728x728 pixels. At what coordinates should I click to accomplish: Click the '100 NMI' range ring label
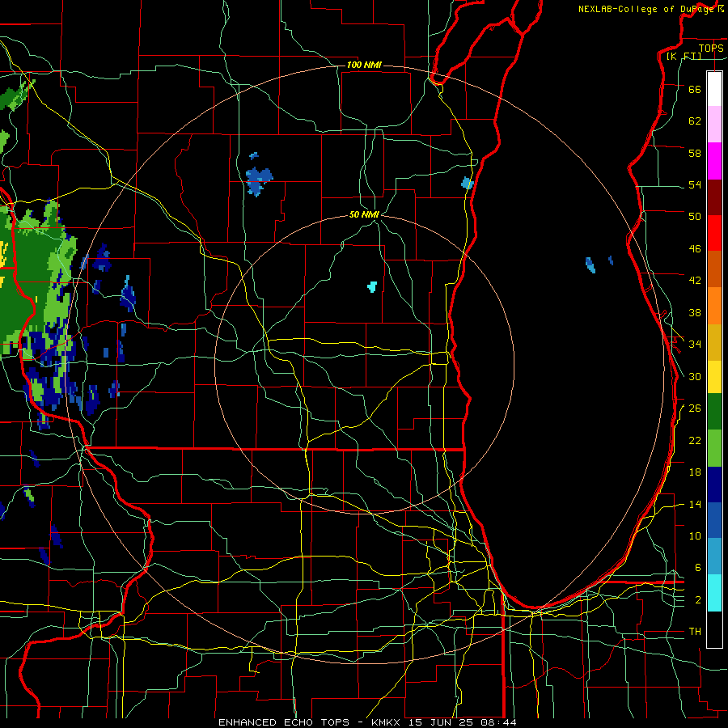pos(364,65)
